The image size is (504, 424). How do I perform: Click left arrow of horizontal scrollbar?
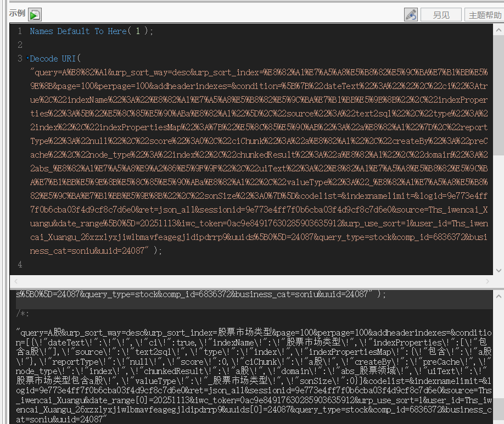click(16, 281)
